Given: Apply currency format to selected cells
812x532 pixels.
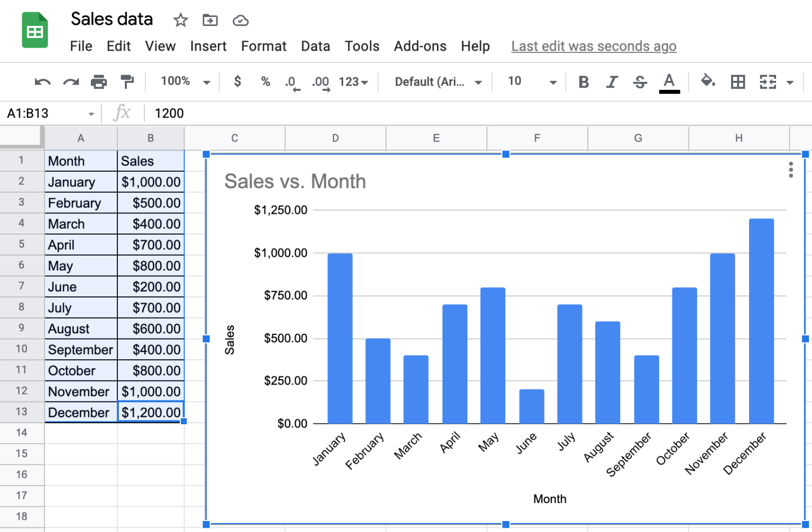Looking at the screenshot, I should pos(237,82).
